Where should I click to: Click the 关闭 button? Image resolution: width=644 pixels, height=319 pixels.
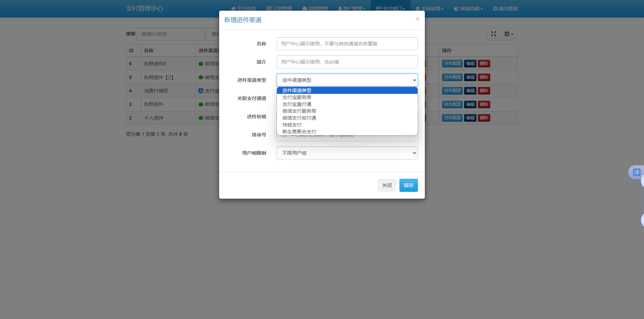(387, 185)
